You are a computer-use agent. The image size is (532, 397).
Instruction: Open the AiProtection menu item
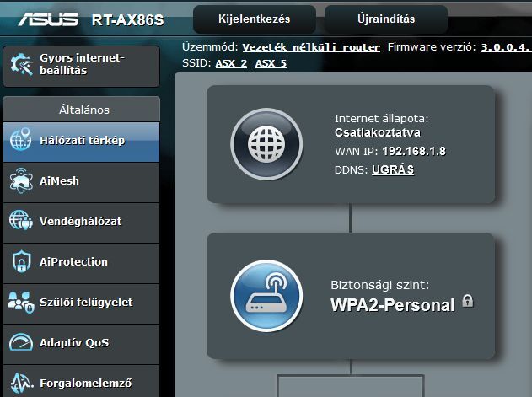[x=81, y=263]
